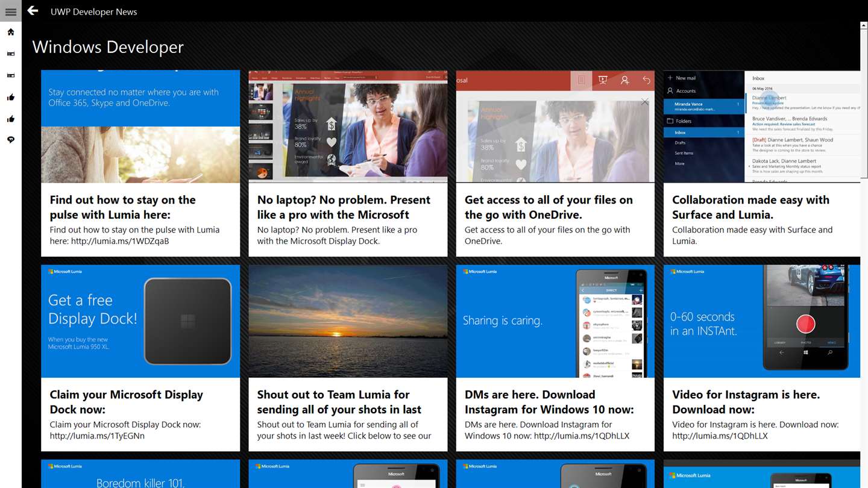The image size is (868, 488).
Task: Open 'Stay connected' Office 365 image
Action: 140,127
